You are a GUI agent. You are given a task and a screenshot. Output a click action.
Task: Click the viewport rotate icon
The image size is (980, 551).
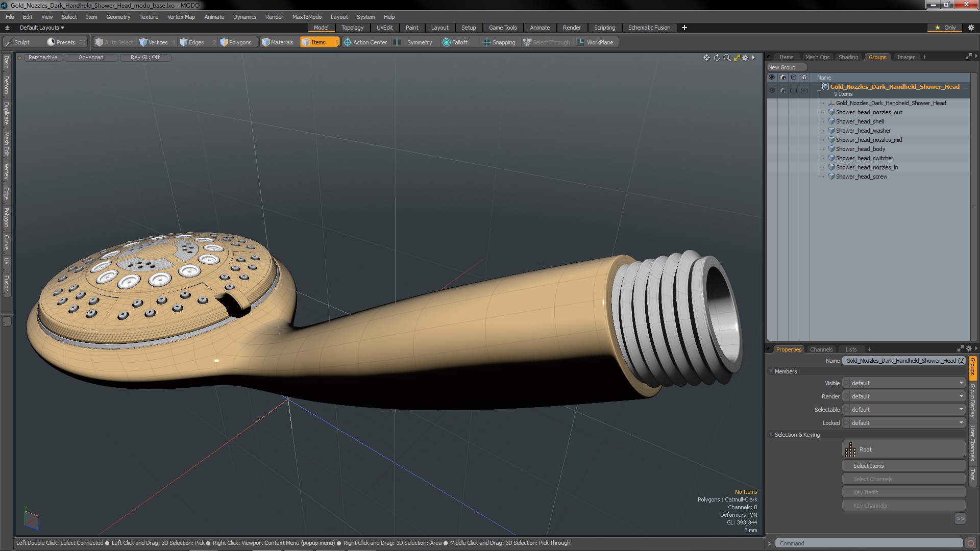717,58
